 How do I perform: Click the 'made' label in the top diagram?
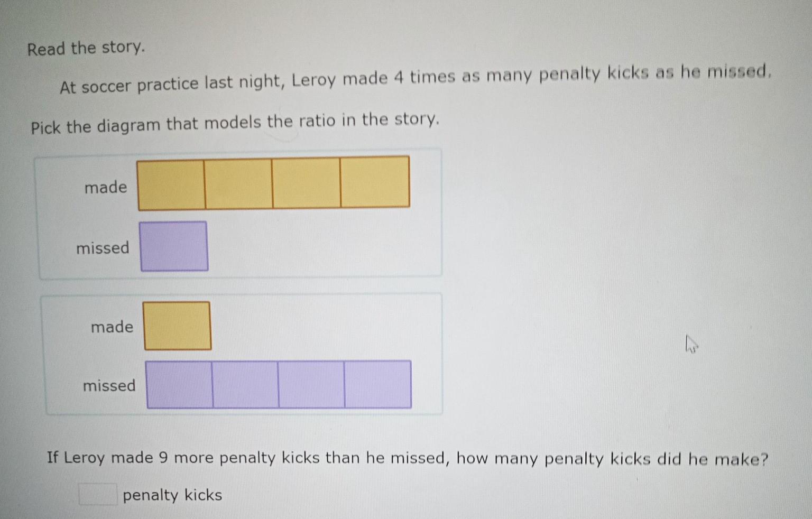pos(106,187)
